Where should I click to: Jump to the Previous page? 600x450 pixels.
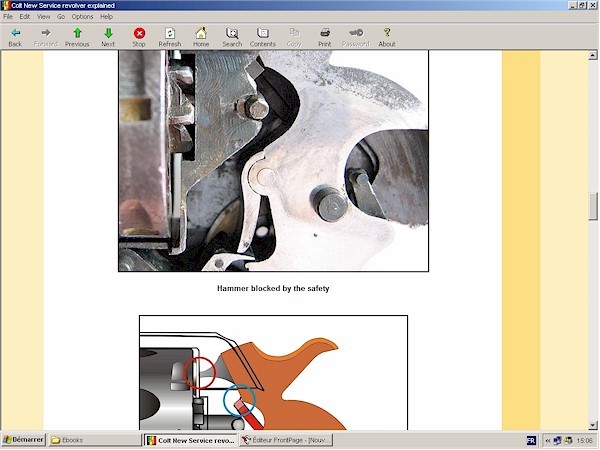[77, 37]
